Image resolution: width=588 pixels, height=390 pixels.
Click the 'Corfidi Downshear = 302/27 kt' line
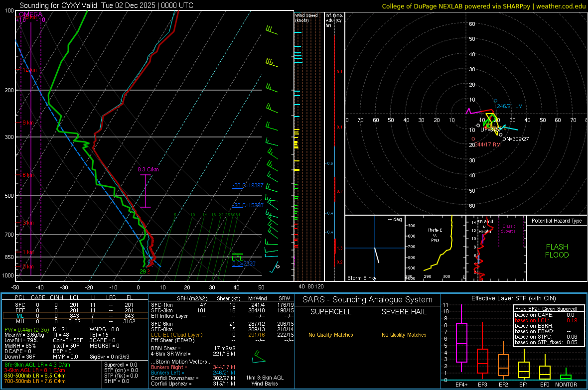point(193,378)
